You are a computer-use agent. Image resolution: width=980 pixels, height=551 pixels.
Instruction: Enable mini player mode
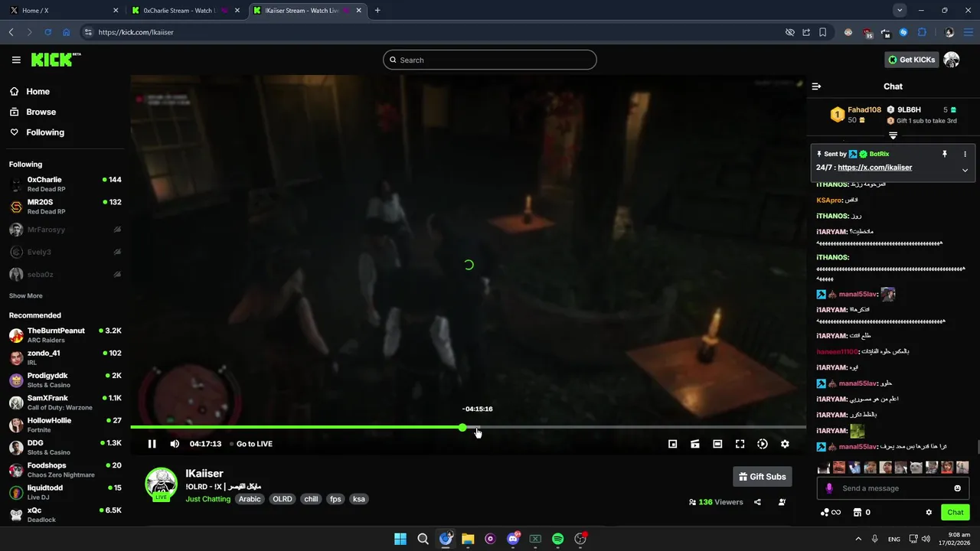point(672,444)
